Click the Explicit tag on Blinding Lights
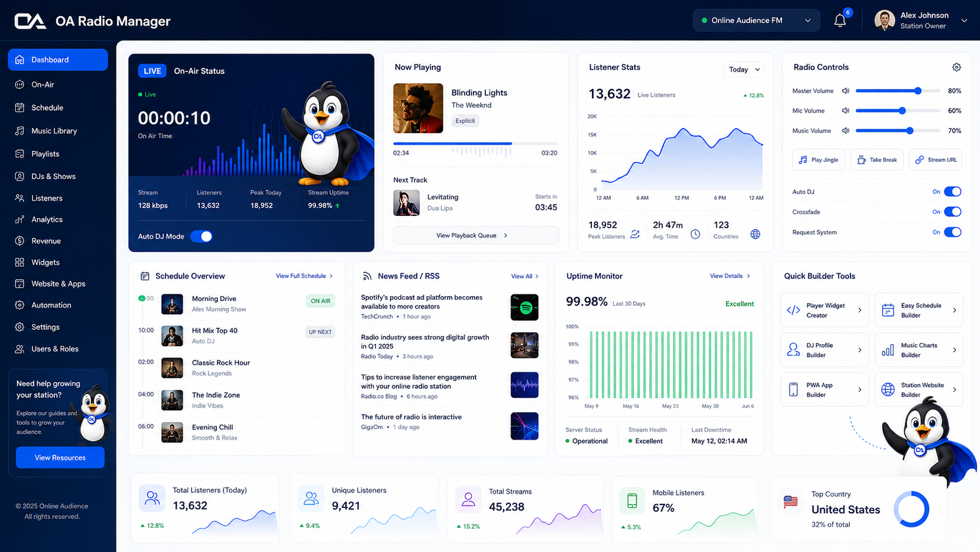The image size is (980, 552). pyautogui.click(x=465, y=121)
